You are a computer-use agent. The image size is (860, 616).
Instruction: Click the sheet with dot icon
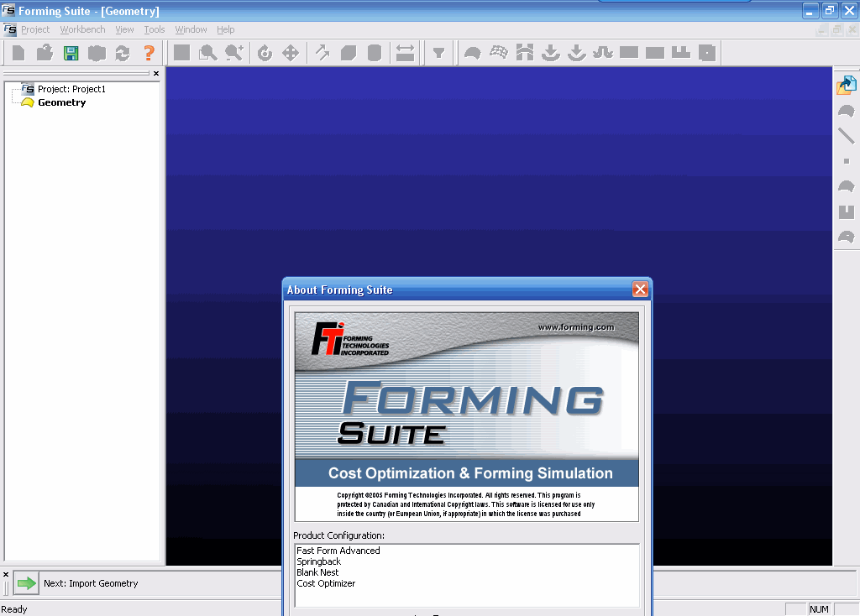coord(707,53)
